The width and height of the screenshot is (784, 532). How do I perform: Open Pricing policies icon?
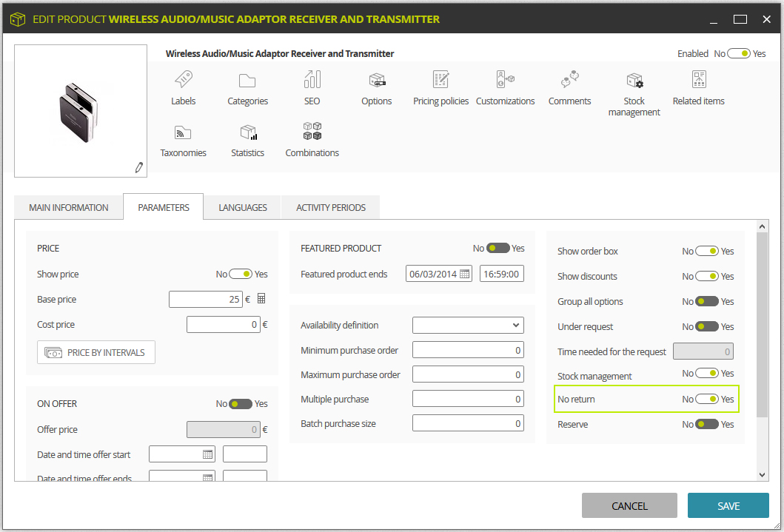441,79
